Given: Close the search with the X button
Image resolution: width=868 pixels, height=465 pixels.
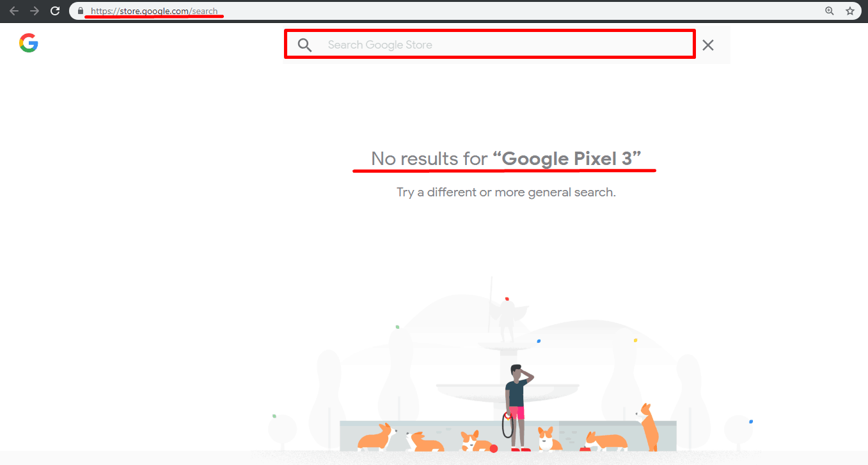Looking at the screenshot, I should tap(708, 45).
